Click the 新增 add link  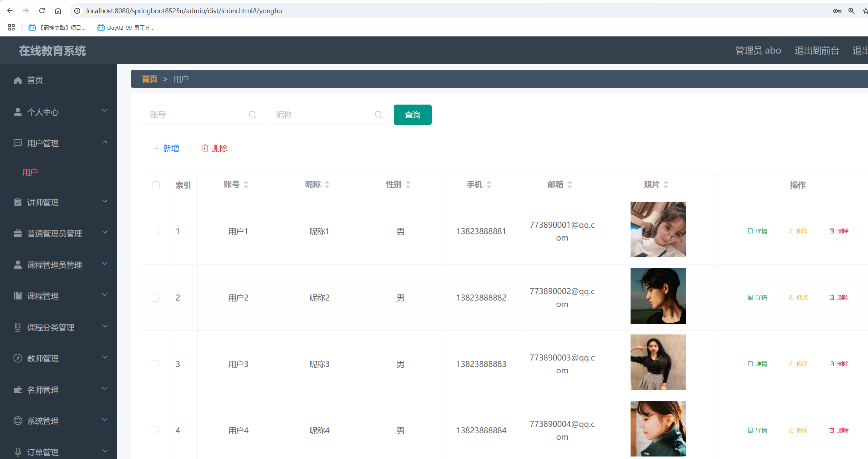pos(166,148)
